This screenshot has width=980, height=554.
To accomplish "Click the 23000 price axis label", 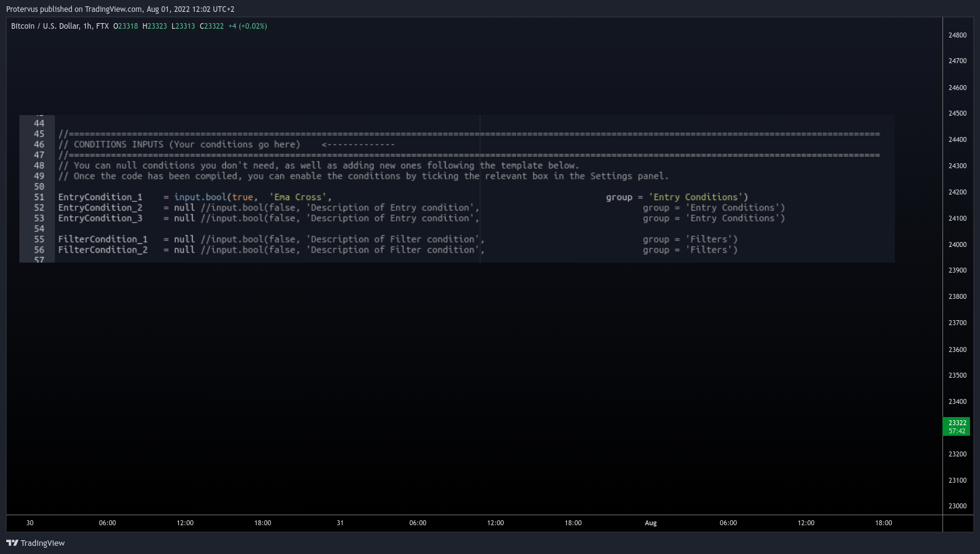I will (x=957, y=506).
